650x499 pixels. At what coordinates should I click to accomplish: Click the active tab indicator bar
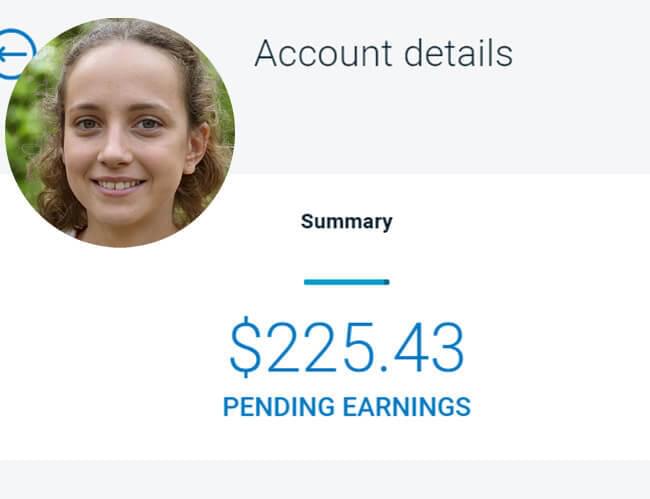click(x=347, y=282)
